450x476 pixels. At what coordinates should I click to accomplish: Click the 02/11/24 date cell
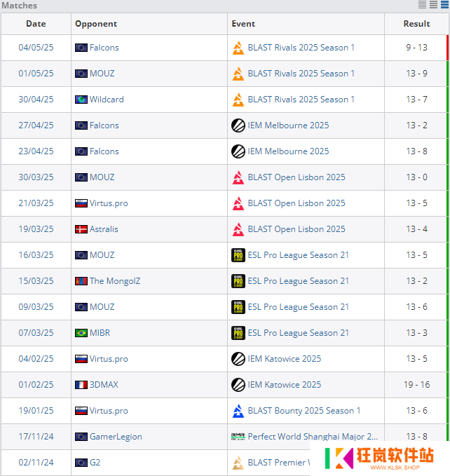point(36,463)
